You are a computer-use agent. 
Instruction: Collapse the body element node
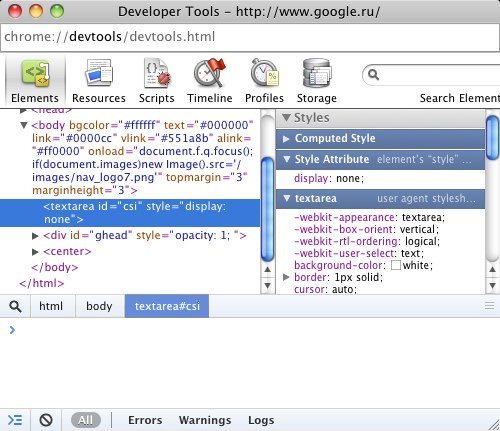23,125
